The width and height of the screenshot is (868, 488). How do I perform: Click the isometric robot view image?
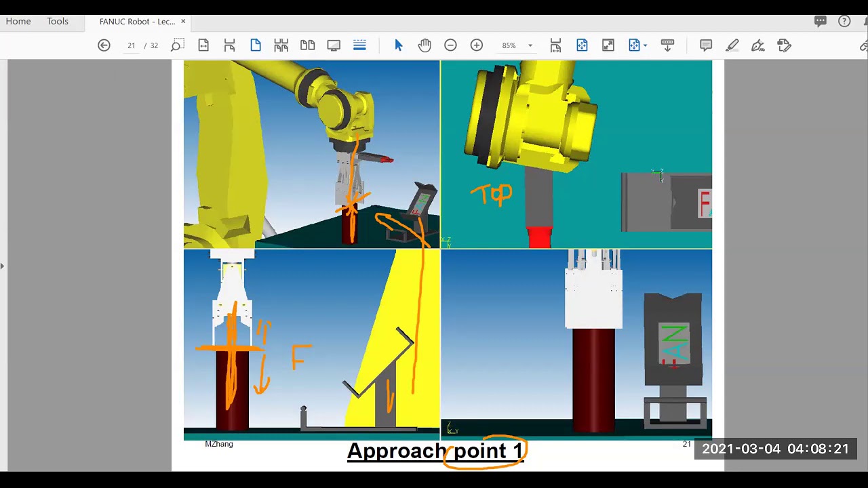pyautogui.click(x=312, y=155)
